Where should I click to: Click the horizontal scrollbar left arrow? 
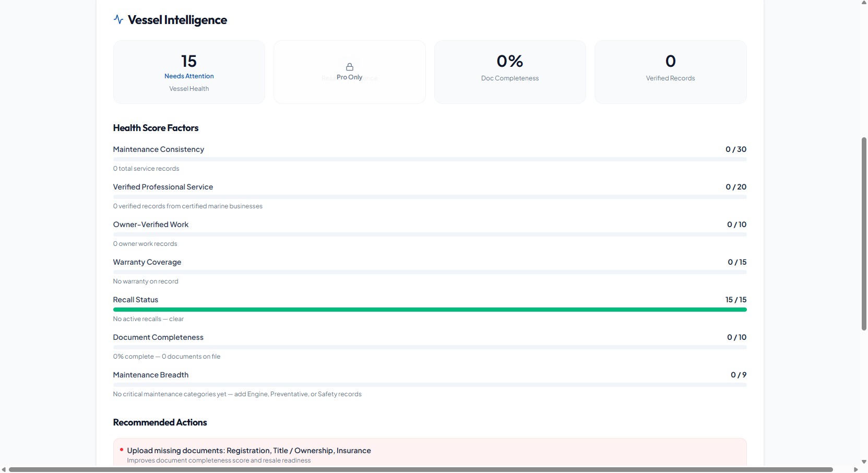coord(4,469)
